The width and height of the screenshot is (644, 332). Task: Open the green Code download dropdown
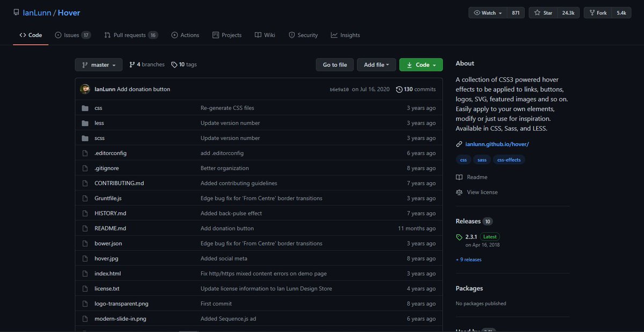421,65
